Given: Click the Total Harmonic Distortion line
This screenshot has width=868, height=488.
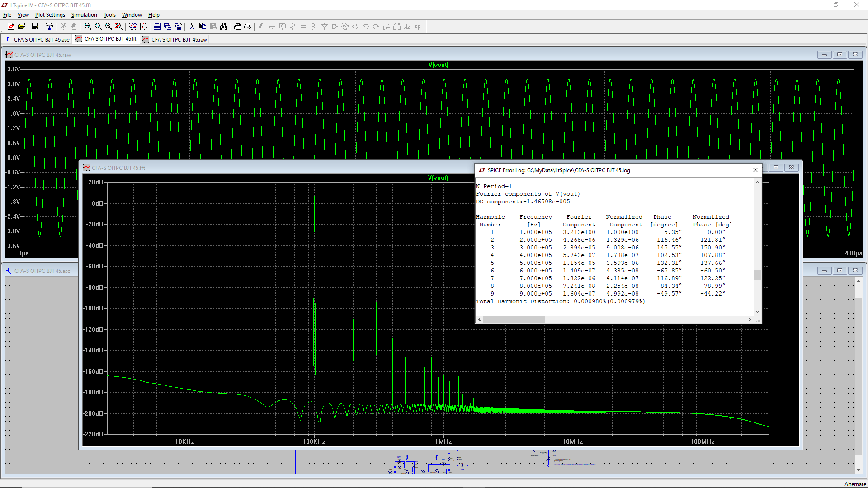Looking at the screenshot, I should point(561,301).
